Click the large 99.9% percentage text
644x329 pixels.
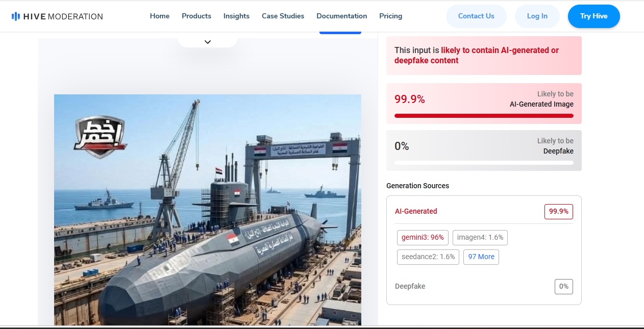[x=410, y=99]
